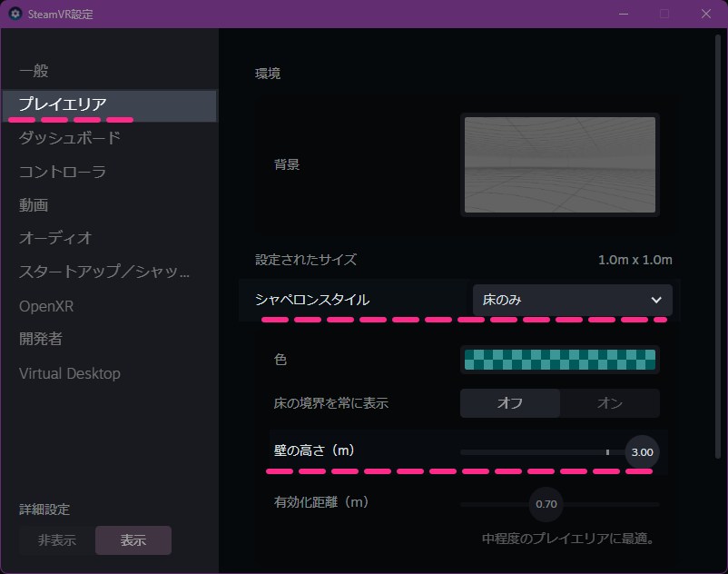Open the 一般 settings section
Screen dimensions: 728x574
point(34,71)
